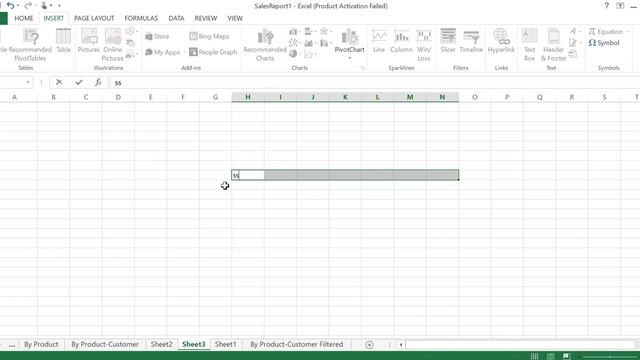Open the Equation dropdown

[628, 31]
